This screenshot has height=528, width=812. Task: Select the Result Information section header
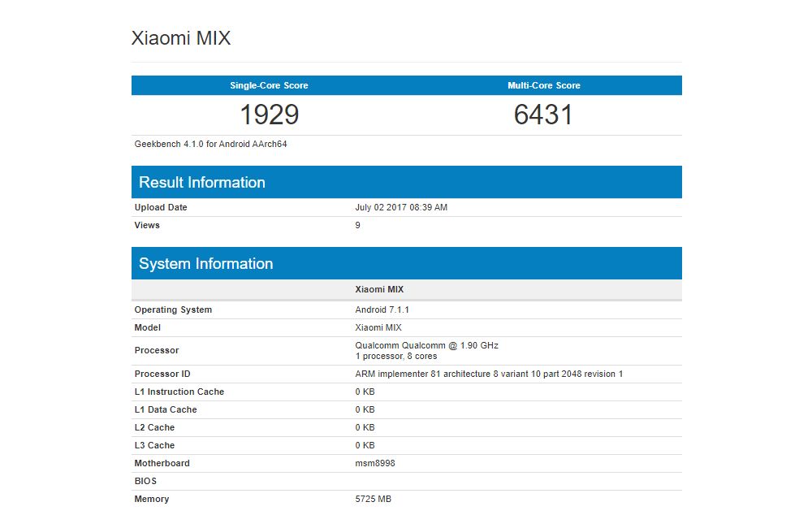[x=201, y=182]
